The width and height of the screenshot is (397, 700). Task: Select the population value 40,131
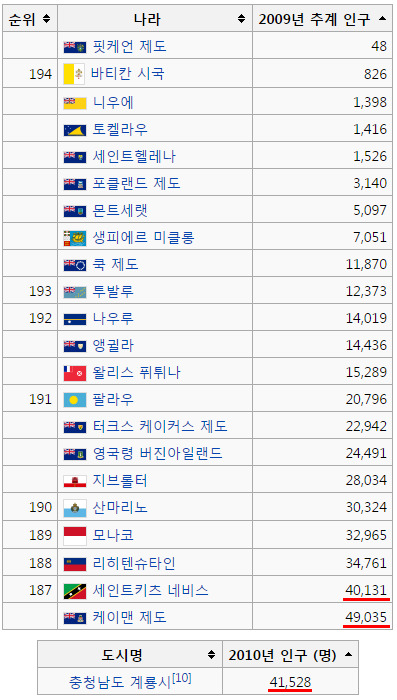point(366,590)
